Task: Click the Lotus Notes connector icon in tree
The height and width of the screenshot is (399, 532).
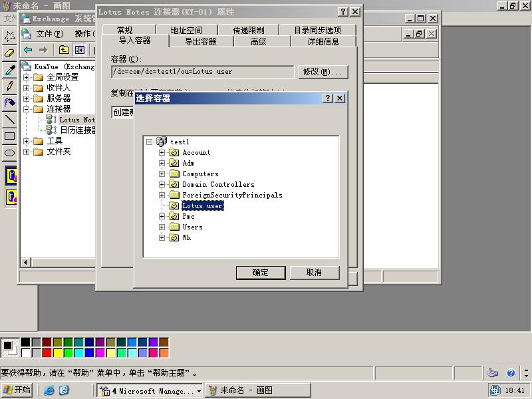Action: tap(51, 120)
